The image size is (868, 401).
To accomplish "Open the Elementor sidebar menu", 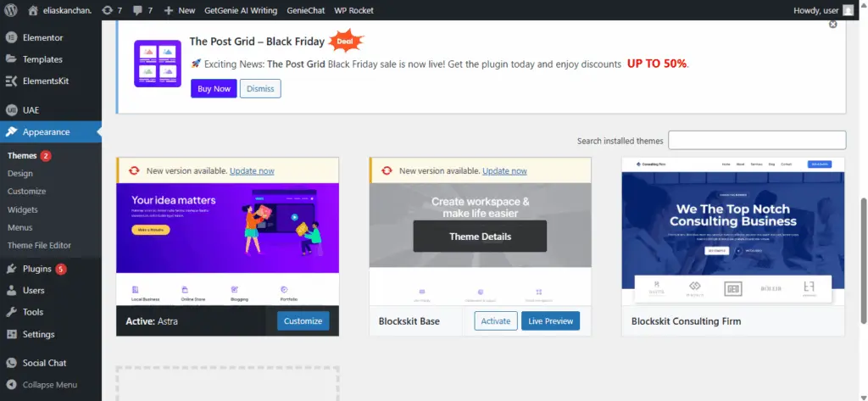I will tap(42, 38).
